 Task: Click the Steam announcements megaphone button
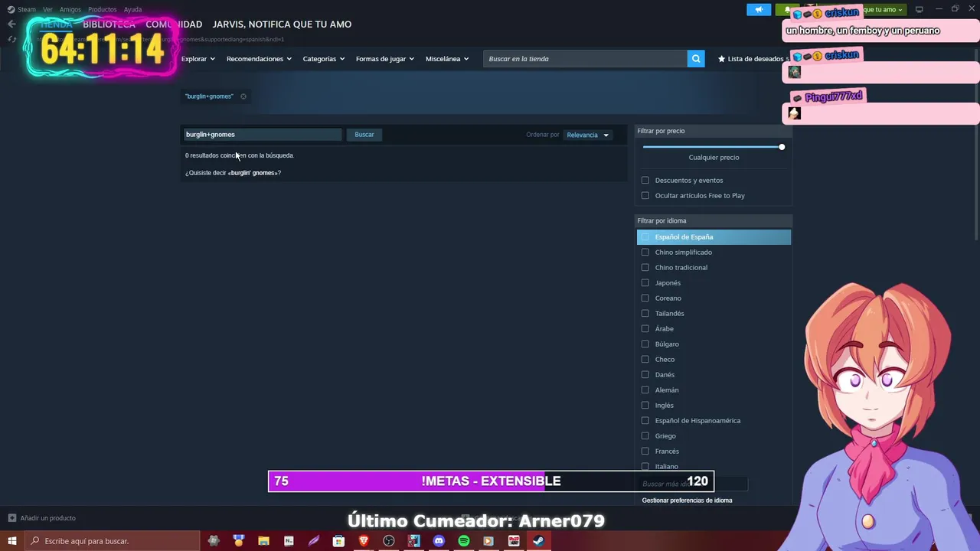(x=759, y=9)
